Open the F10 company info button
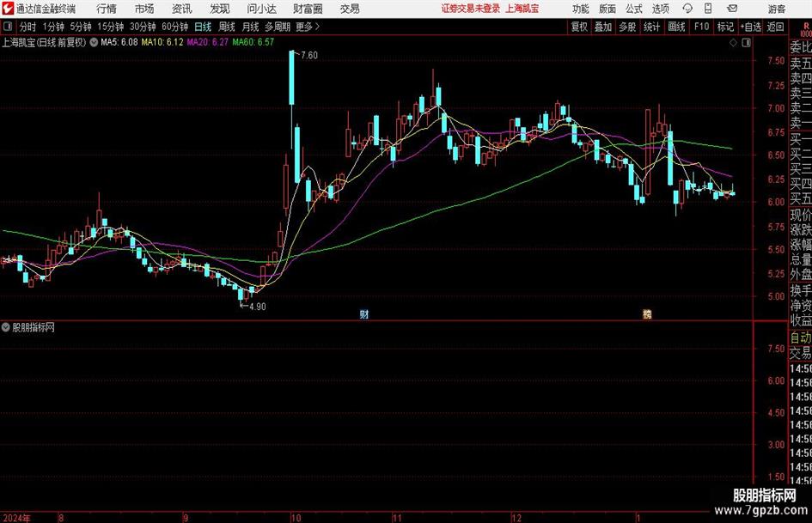The width and height of the screenshot is (812, 523). pyautogui.click(x=702, y=27)
